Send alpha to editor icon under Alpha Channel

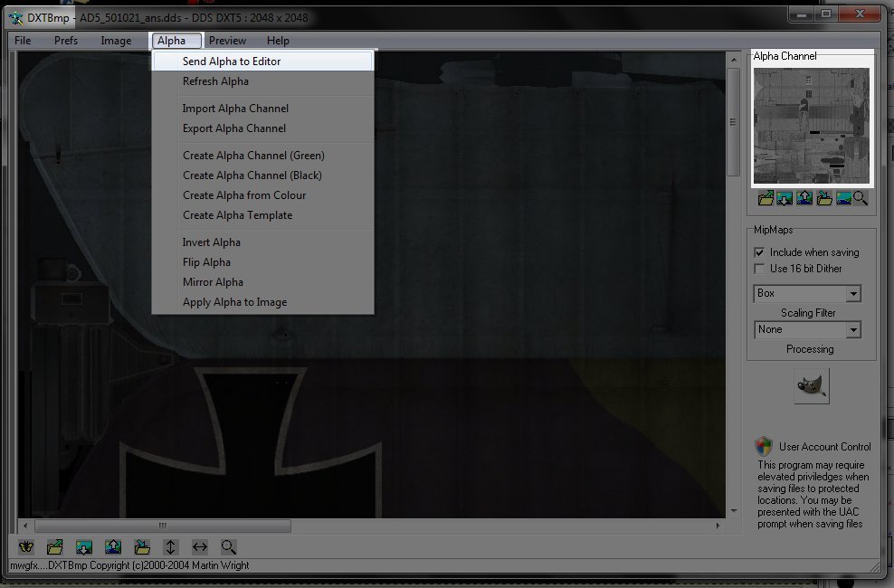pyautogui.click(x=785, y=198)
